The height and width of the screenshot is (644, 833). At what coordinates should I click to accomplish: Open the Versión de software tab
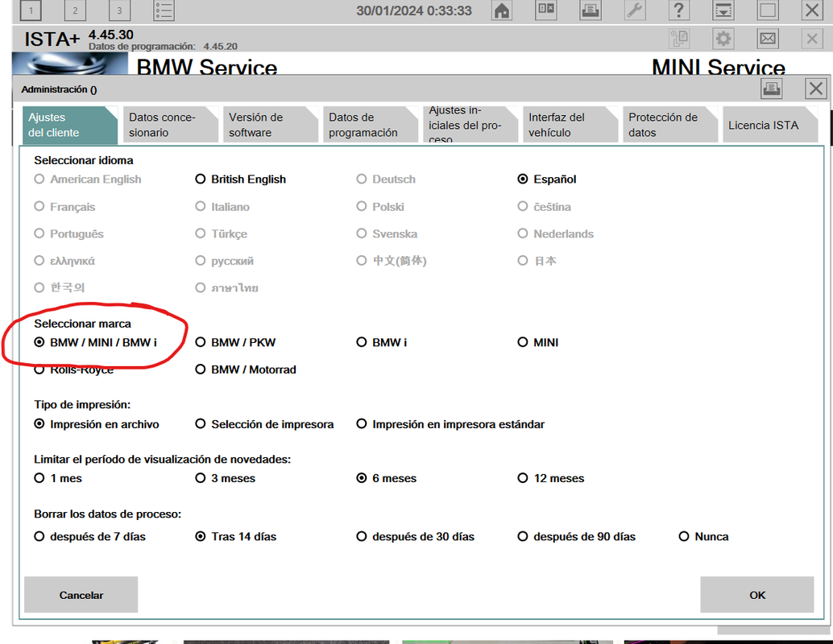pos(271,125)
